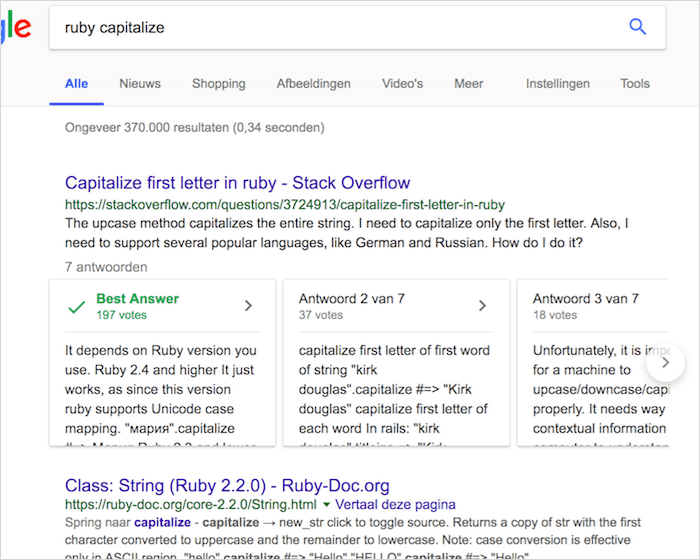Click the '7 antwoorden' text
This screenshot has width=700, height=560.
(106, 267)
